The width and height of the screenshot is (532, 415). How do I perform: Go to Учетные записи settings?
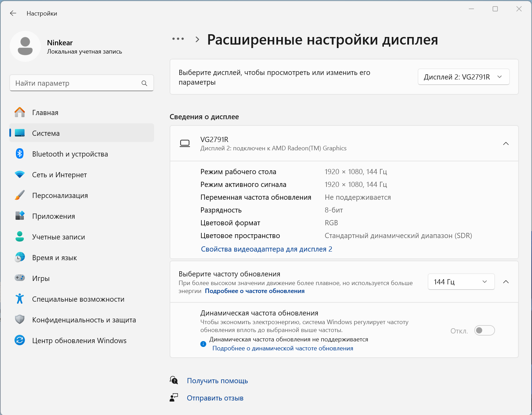58,237
